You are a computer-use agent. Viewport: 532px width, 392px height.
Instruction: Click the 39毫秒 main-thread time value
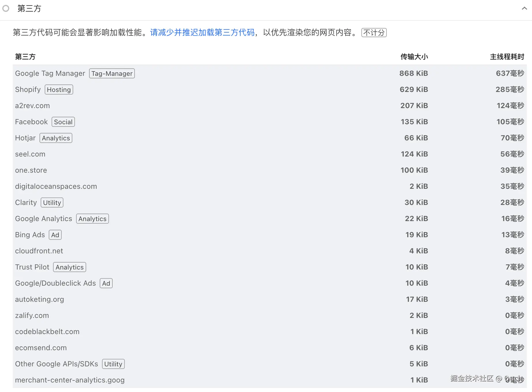512,170
